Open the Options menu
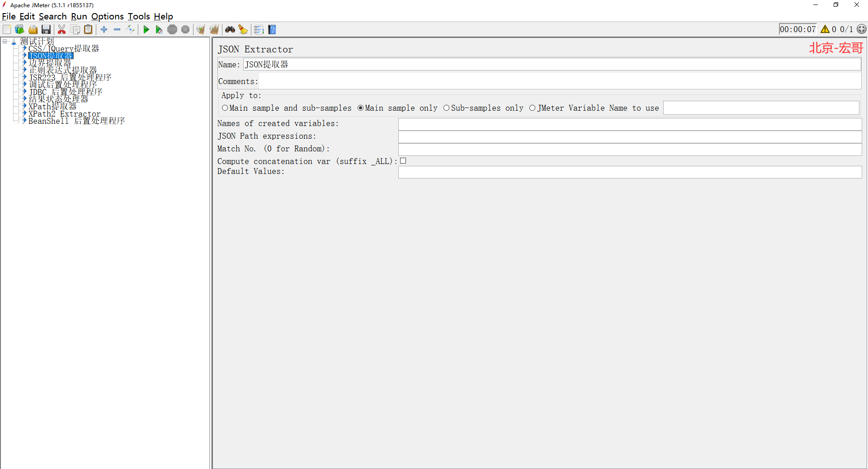868x469 pixels. [x=108, y=17]
